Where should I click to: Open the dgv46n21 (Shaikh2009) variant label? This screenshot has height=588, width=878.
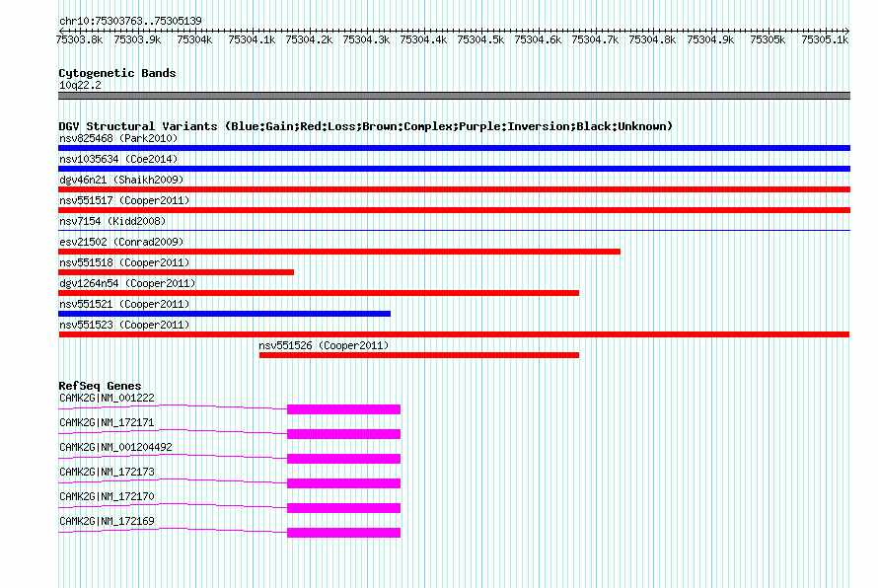tap(121, 180)
